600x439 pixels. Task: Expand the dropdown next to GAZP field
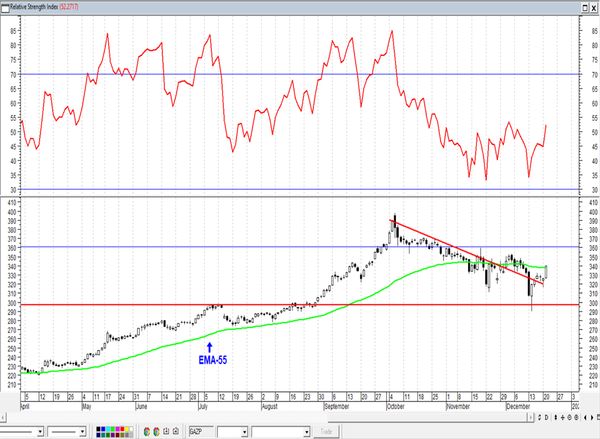click(x=245, y=432)
